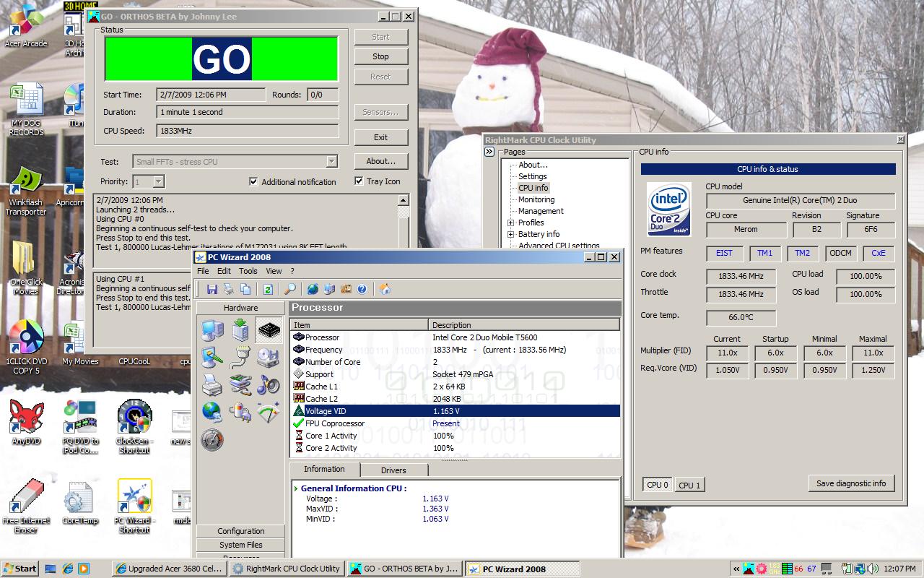Screen dimensions: 924x578
Task: Select the Video monitor-with-pen hardware icon
Action: tap(212, 358)
